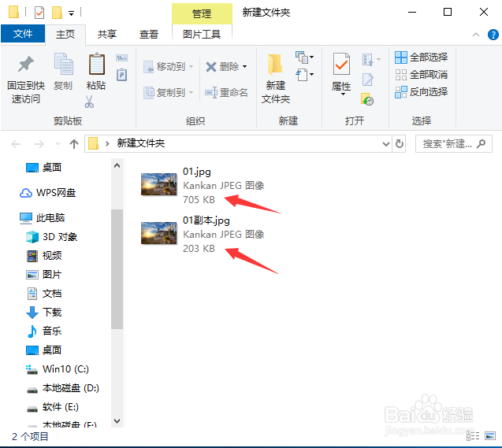Click the title bar Properties quick-access icon
Viewport: 502px width, 448px height.
[39, 13]
